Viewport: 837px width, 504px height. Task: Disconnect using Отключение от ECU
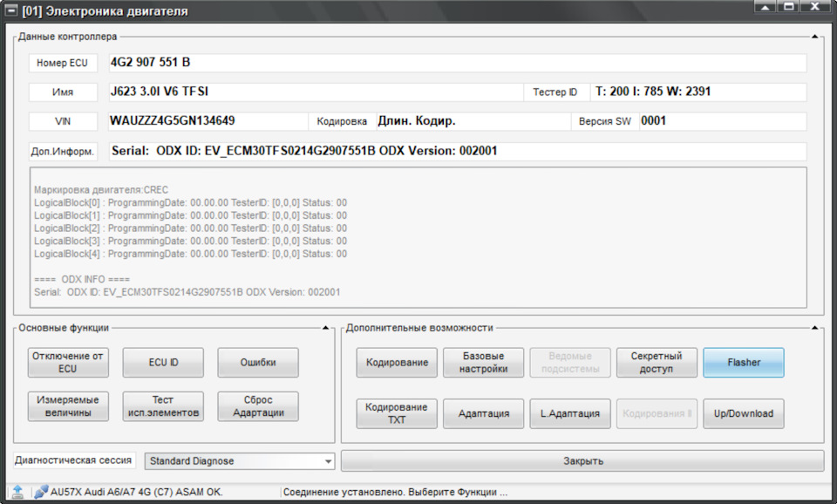pyautogui.click(x=67, y=362)
